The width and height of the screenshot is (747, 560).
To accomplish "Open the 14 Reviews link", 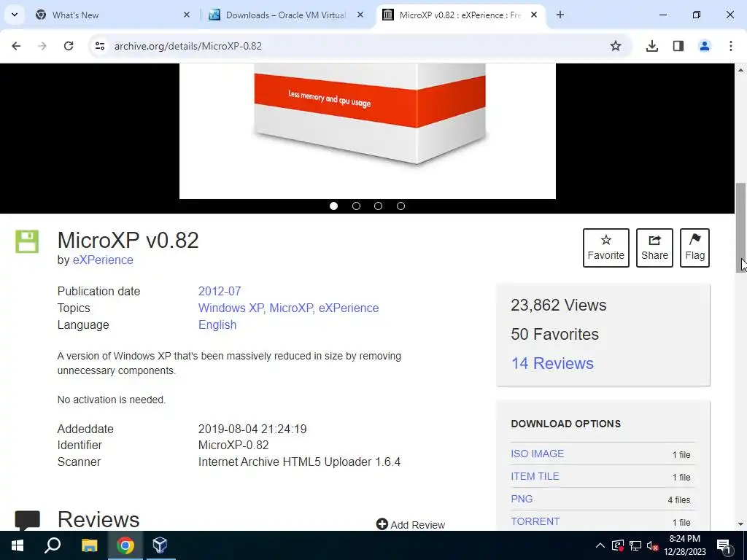I will [552, 363].
